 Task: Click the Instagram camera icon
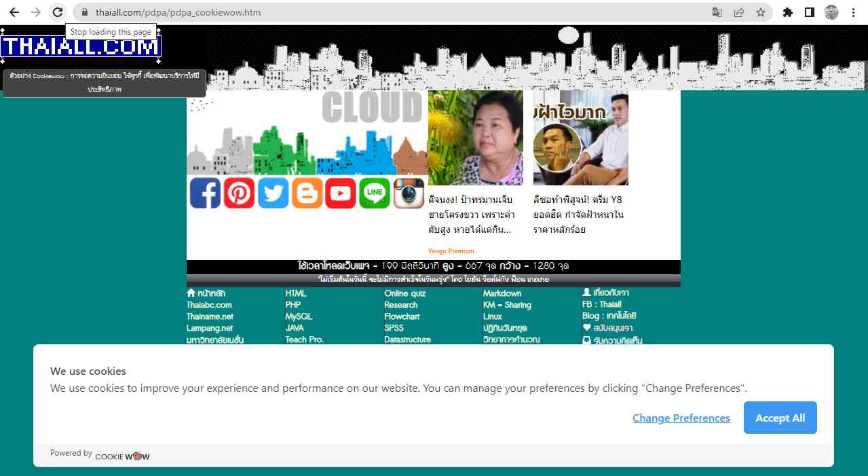pyautogui.click(x=409, y=193)
